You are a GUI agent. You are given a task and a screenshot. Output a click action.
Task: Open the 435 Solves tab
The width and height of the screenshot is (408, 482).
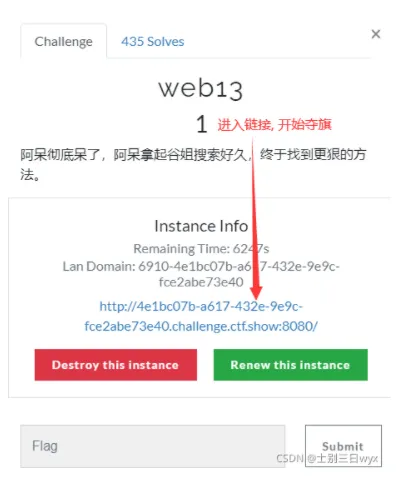pyautogui.click(x=152, y=42)
